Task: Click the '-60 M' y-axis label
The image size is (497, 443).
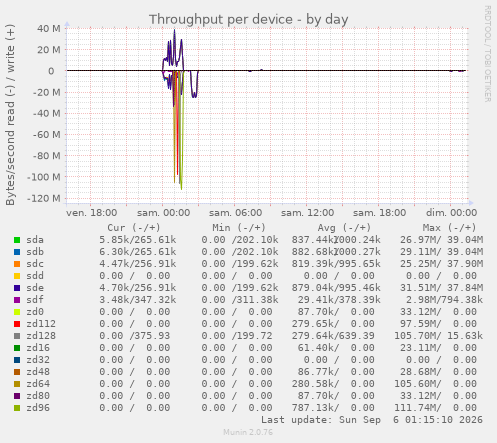Action: click(47, 135)
